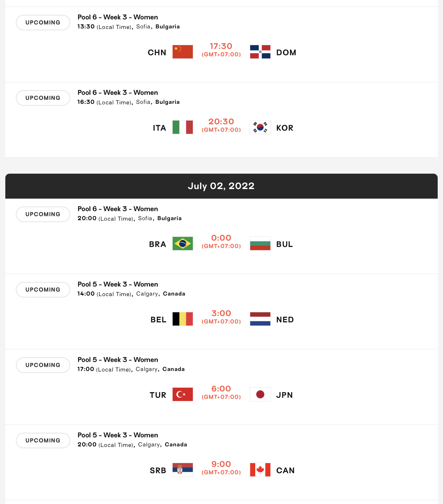Click the Canada flag icon
This screenshot has height=504, width=443.
[260, 470]
